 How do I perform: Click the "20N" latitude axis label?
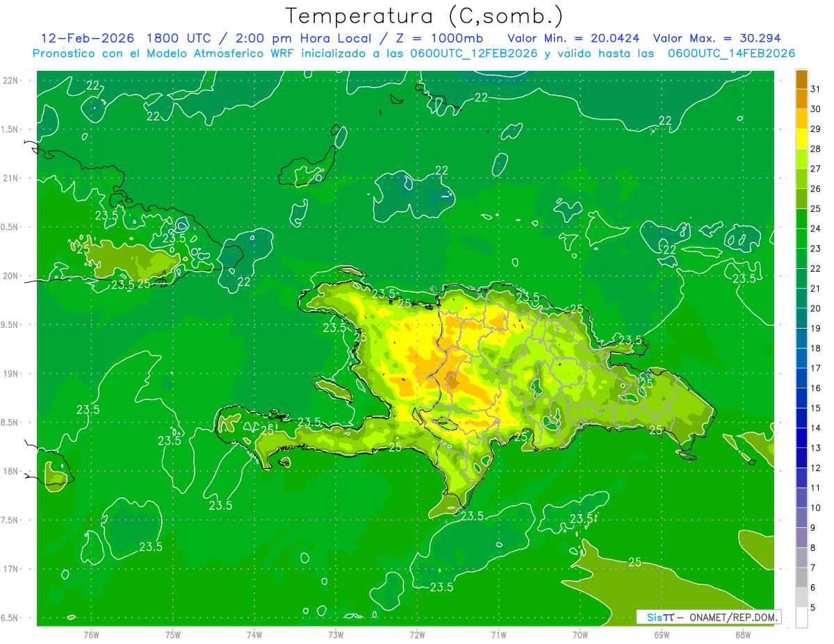[12, 276]
